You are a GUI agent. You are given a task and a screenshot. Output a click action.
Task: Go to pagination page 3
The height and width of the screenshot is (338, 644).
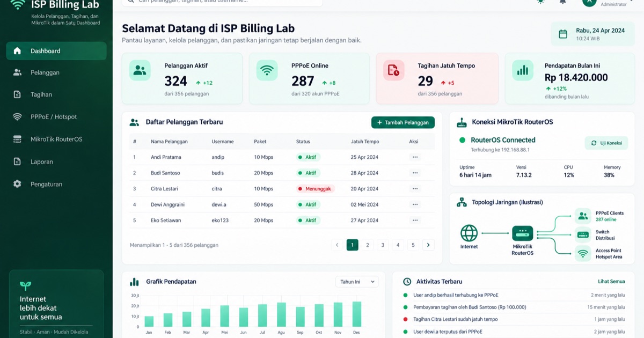tap(383, 245)
